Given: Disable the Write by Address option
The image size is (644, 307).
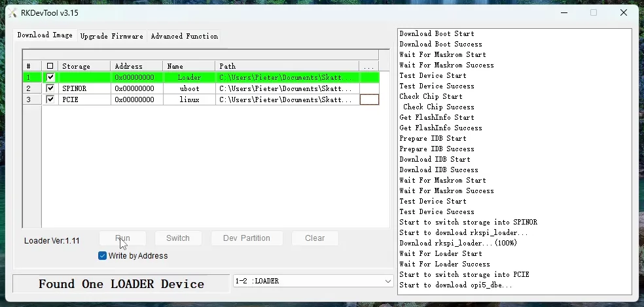Looking at the screenshot, I should point(102,256).
